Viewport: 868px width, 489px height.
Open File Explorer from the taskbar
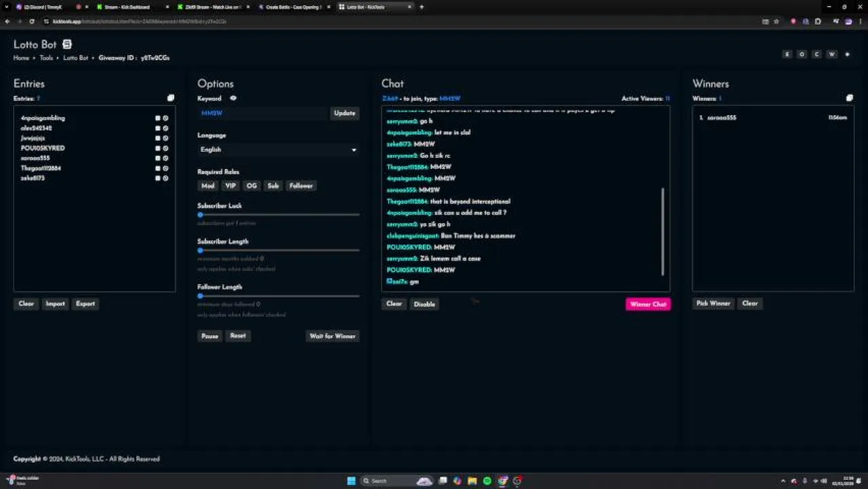pyautogui.click(x=472, y=481)
